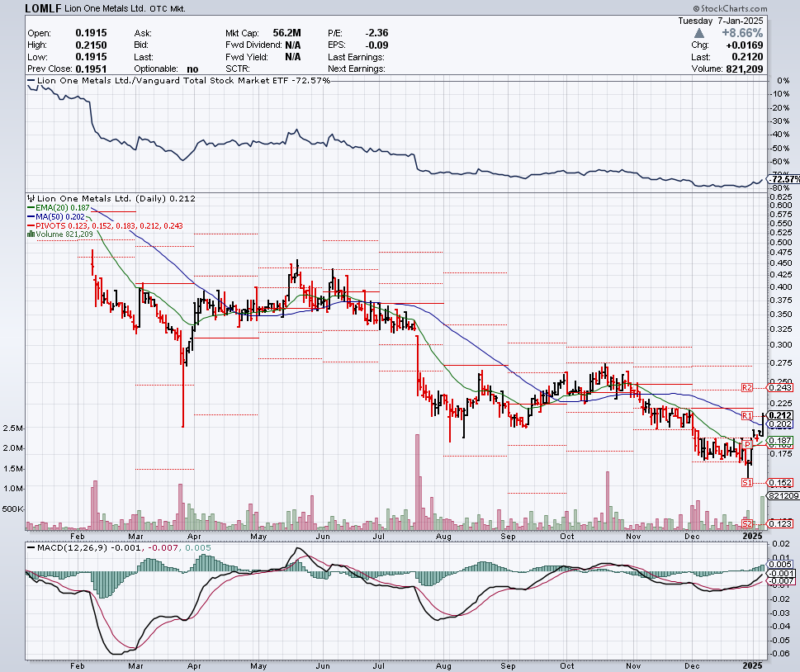Click the R2 pivot resistance marker
The width and height of the screenshot is (800, 672).
point(746,387)
